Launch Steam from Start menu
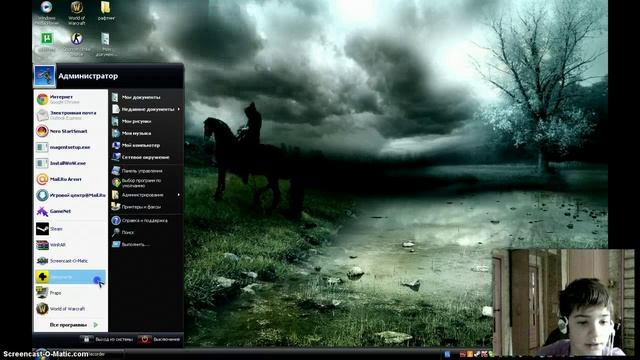The height and width of the screenshot is (360, 640). 70,229
